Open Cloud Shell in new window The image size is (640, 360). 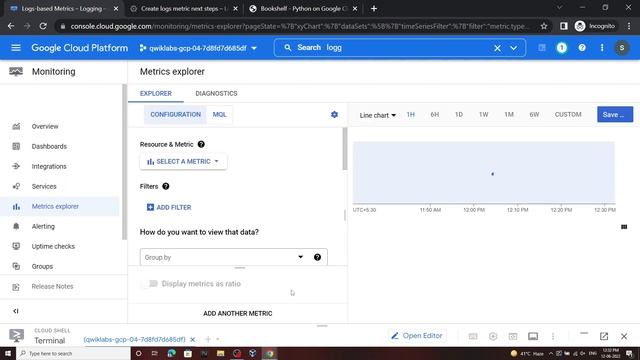tap(604, 336)
